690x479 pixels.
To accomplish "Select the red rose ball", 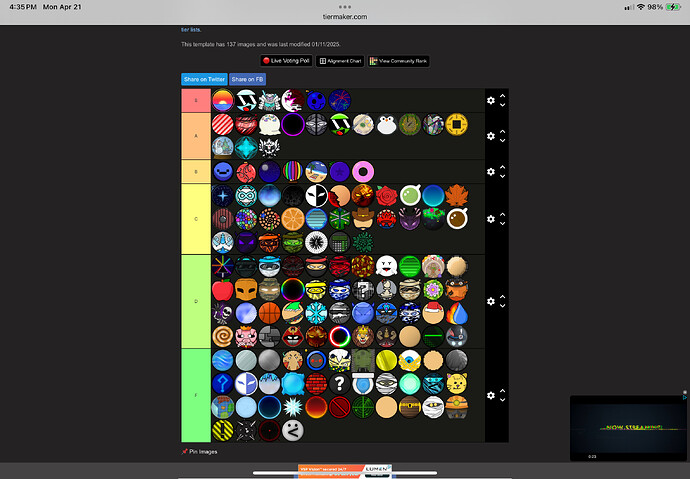I will click(x=386, y=195).
